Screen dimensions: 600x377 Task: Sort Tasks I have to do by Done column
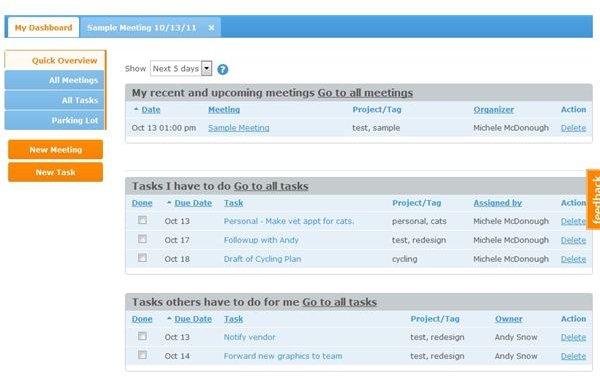[x=142, y=203]
